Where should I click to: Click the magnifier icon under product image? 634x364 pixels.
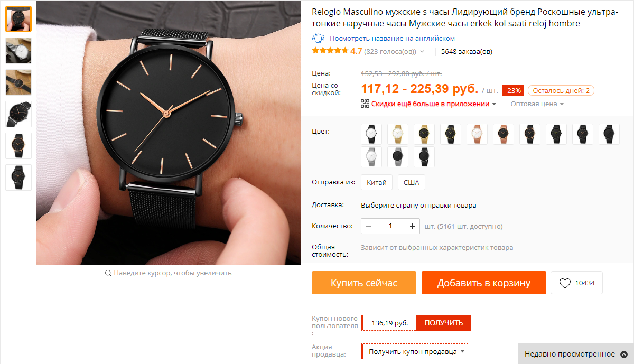(x=108, y=273)
